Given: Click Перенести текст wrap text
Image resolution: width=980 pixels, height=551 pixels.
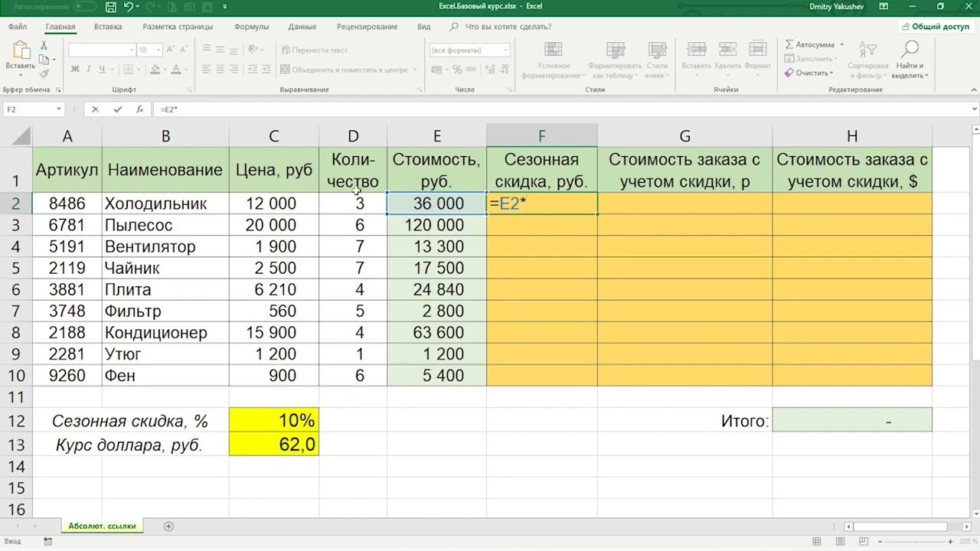Looking at the screenshot, I should pos(315,50).
